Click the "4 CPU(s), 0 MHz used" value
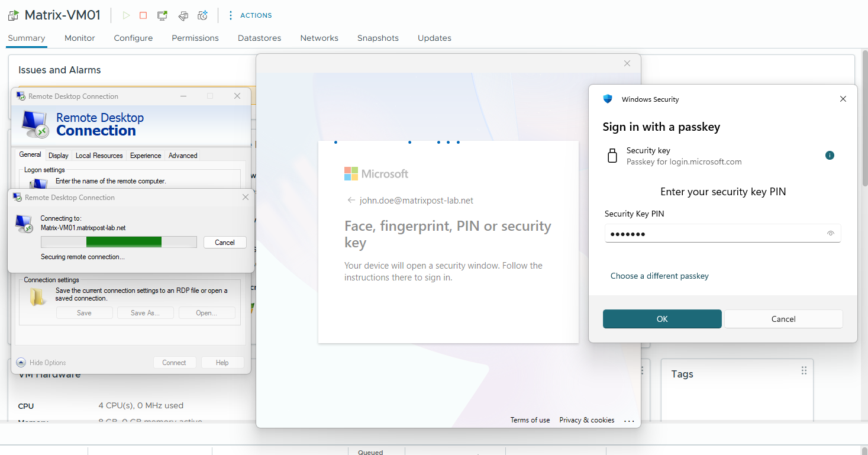This screenshot has height=455, width=868. [141, 406]
